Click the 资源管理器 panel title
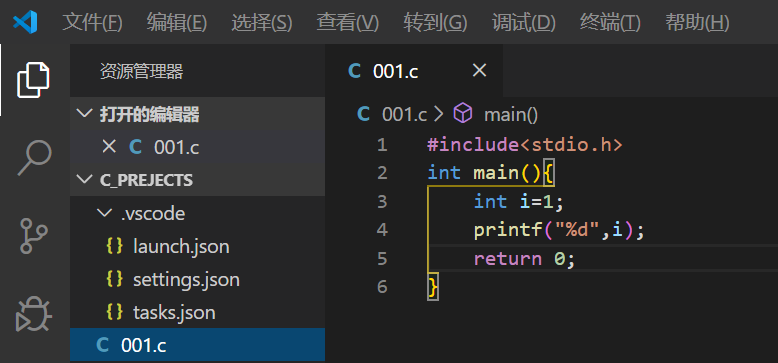This screenshot has height=363, width=778. click(141, 71)
